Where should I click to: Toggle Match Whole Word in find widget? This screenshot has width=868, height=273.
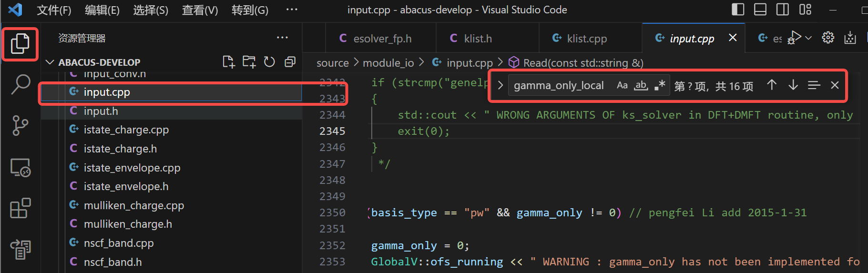pyautogui.click(x=641, y=85)
